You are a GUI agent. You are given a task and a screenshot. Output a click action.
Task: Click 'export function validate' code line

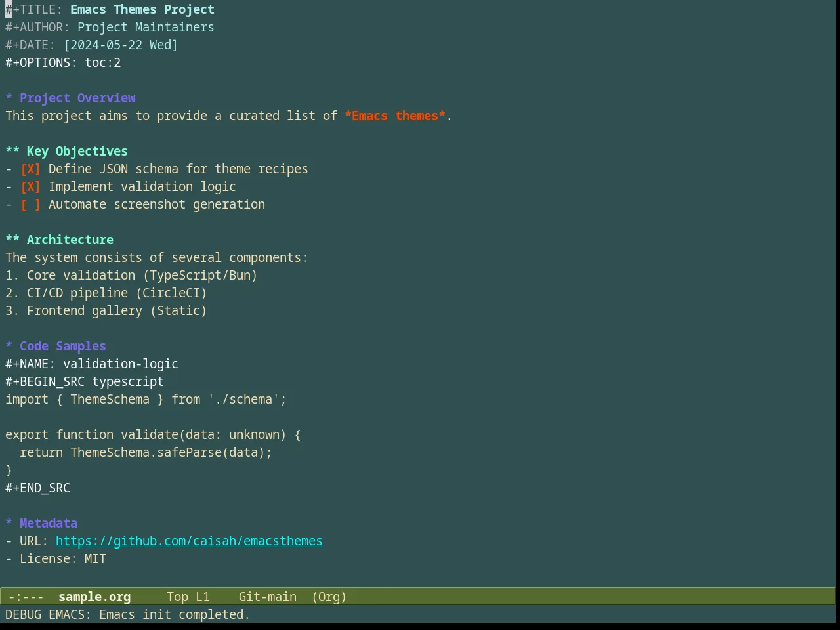(x=153, y=435)
